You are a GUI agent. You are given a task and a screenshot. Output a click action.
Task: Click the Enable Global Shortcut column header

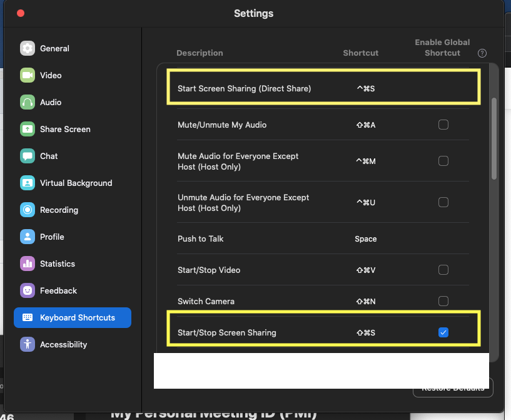442,48
